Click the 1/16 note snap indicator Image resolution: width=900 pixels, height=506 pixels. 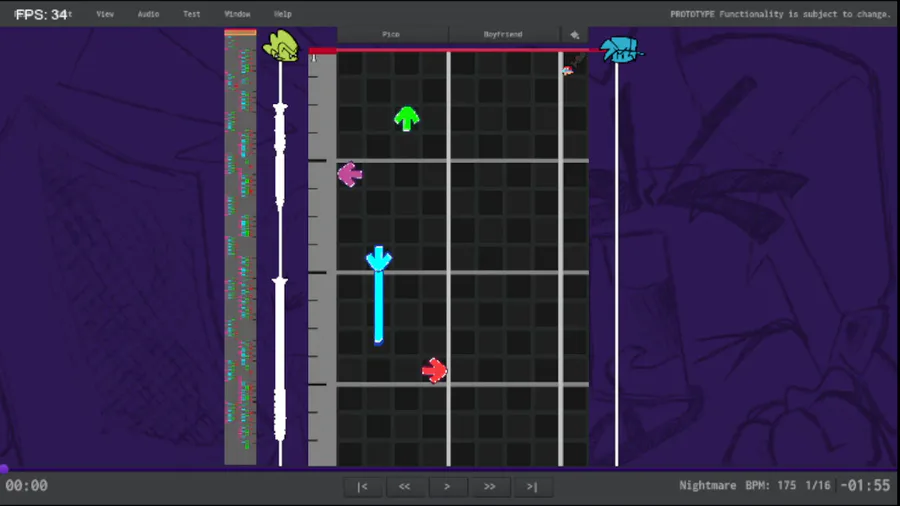818,485
